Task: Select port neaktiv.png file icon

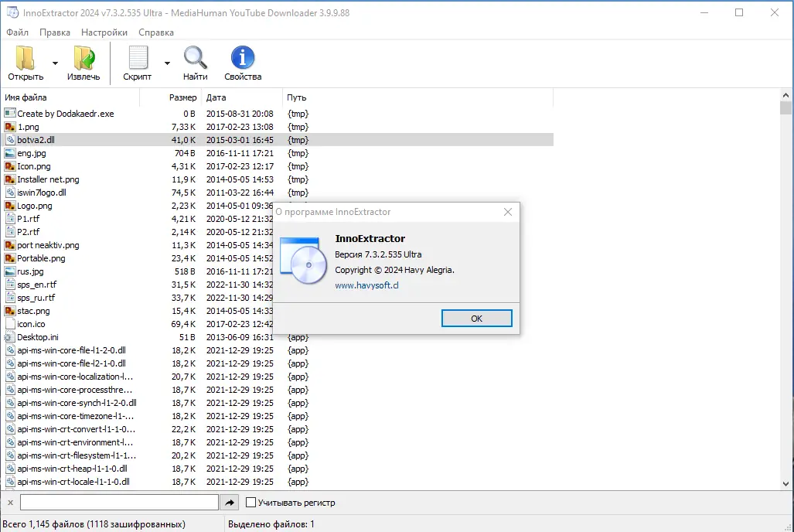Action: (9, 245)
